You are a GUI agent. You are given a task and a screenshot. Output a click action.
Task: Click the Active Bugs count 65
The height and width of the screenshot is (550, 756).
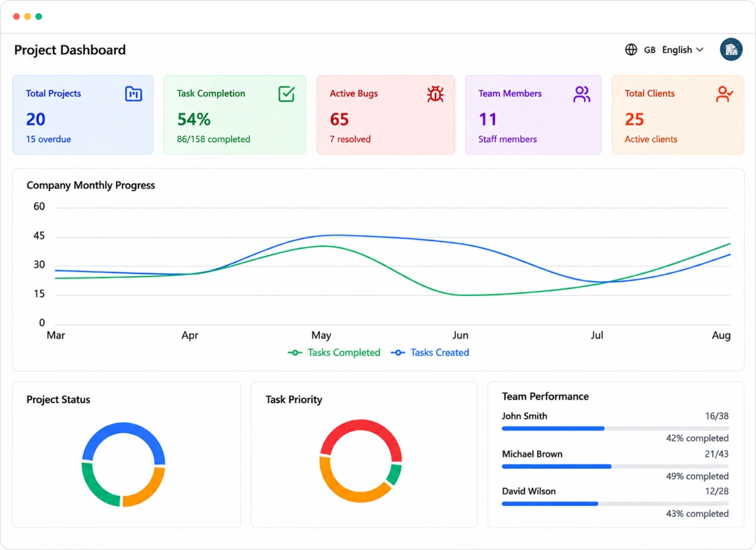[339, 119]
